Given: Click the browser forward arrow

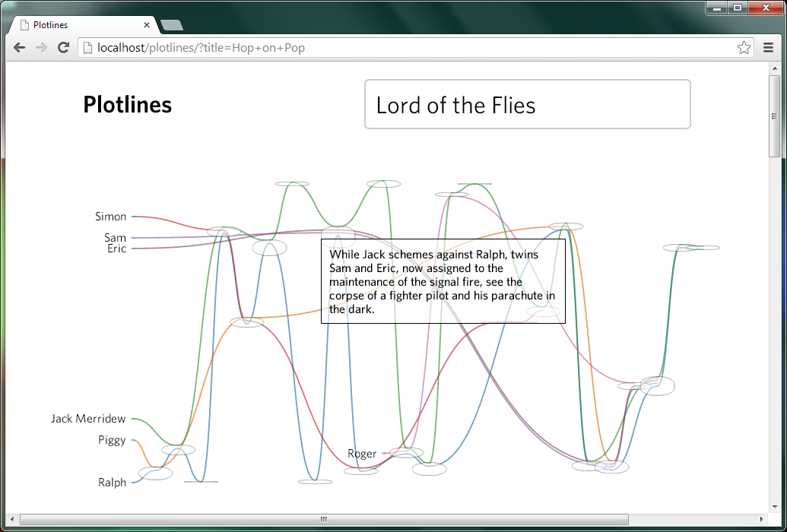Looking at the screenshot, I should tap(41, 48).
